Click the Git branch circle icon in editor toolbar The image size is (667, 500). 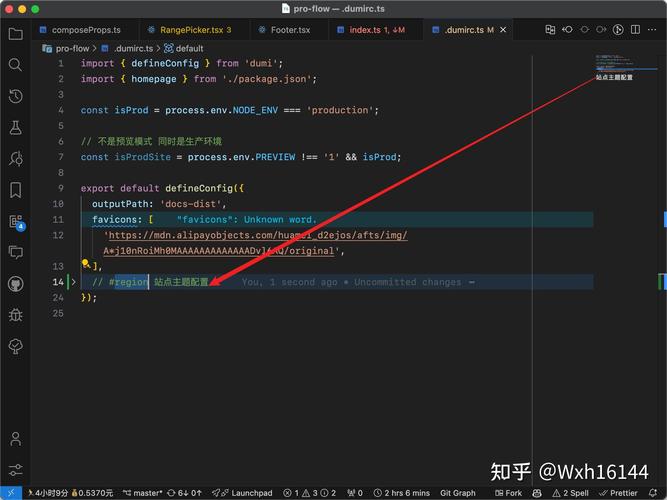(618, 30)
